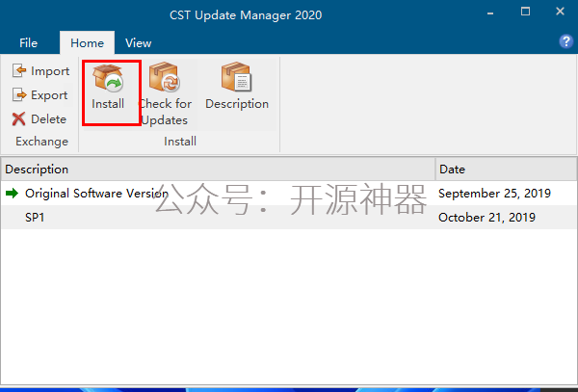Click the October 21, 2019 date cell
Screen dimensions: 578x392
click(x=486, y=217)
